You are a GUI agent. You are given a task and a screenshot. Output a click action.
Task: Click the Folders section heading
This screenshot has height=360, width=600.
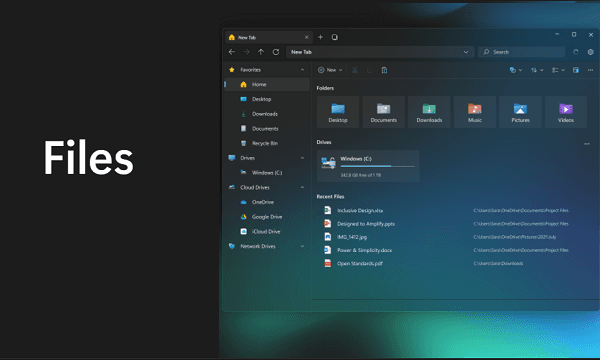325,88
